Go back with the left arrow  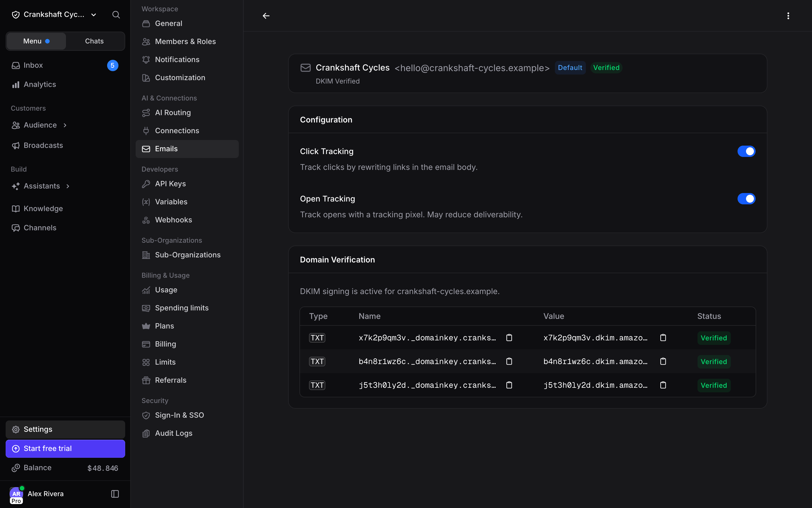(266, 16)
